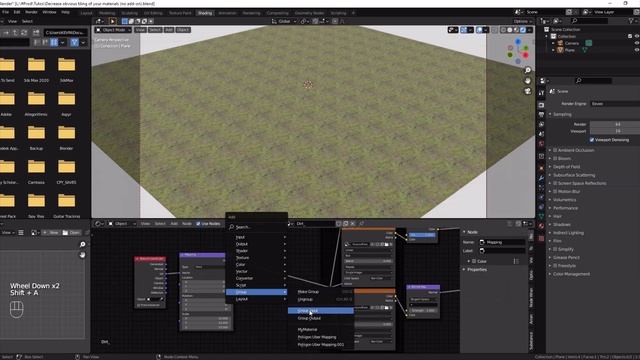Enable the Bloom checkbox

(555, 158)
